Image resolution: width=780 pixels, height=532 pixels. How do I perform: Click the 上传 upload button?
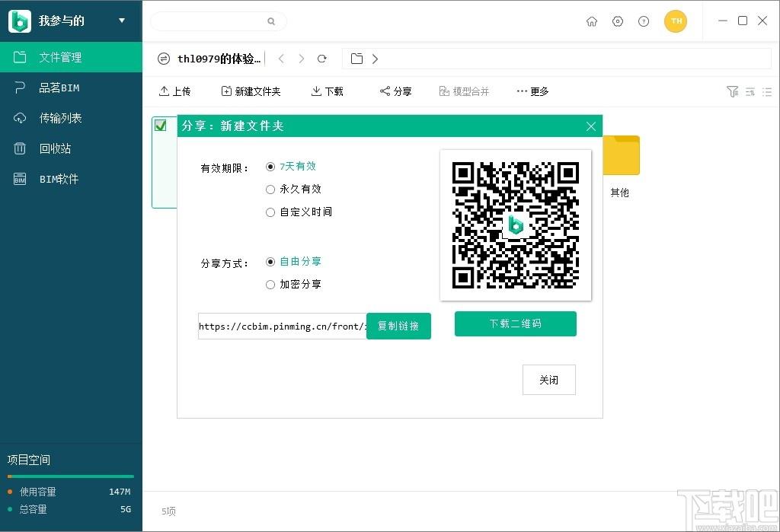[x=174, y=91]
